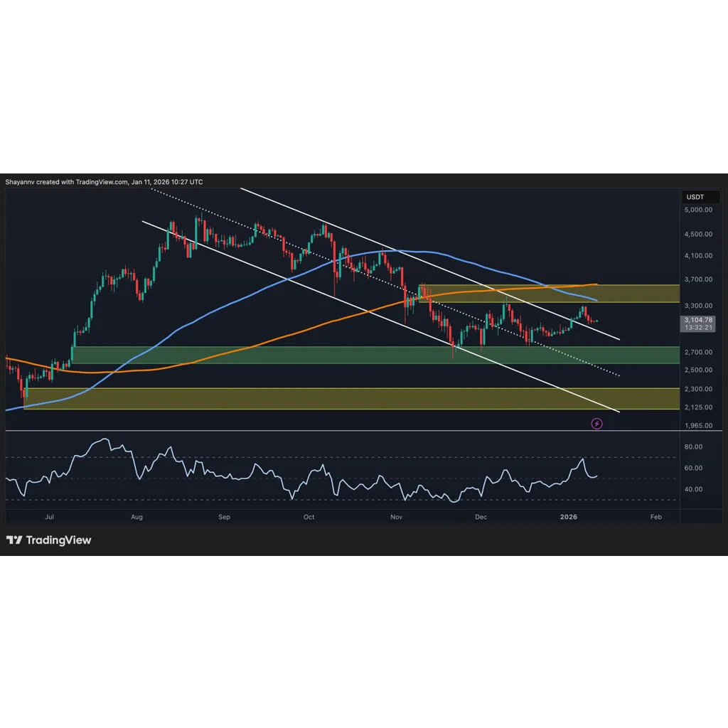Click the countdown timer 13:32:21

point(698,327)
